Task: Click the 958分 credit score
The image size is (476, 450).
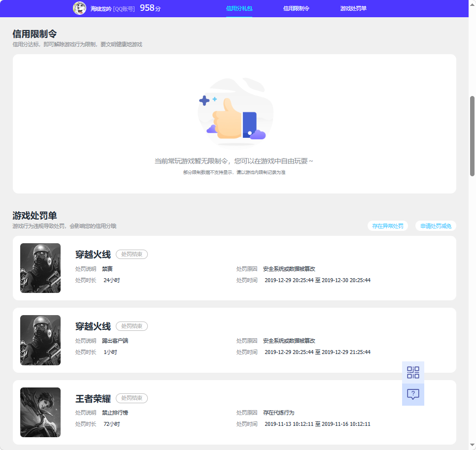Action: click(150, 8)
